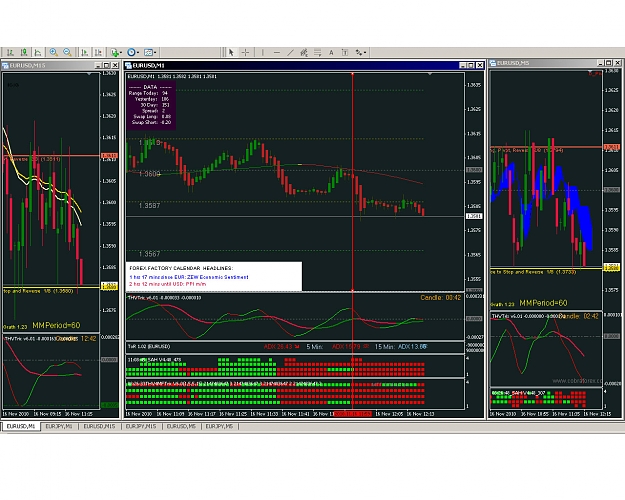625x500 pixels.
Task: Toggle chart shift from right border
Action: pyautogui.click(x=98, y=52)
